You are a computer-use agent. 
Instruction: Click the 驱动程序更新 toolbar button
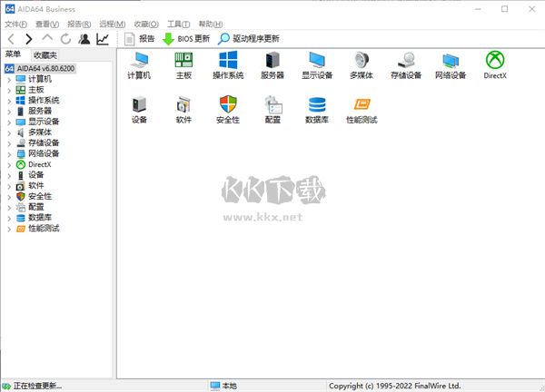[249, 39]
